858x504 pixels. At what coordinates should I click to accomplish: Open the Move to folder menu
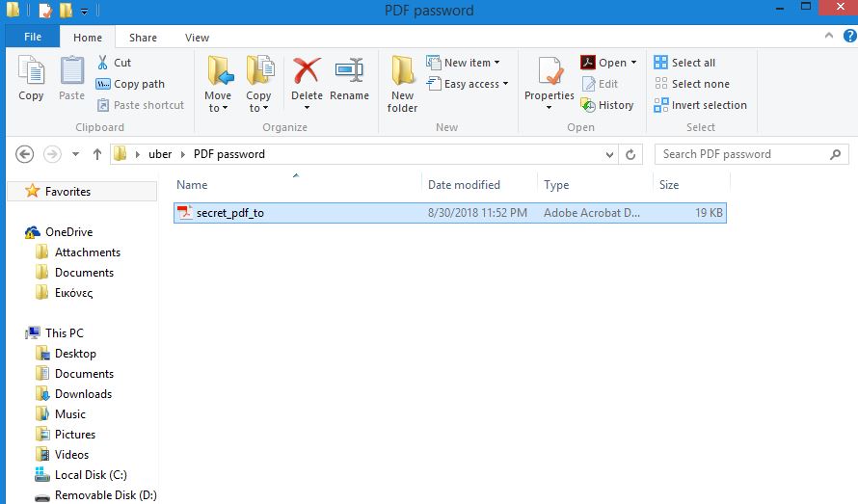pos(218,84)
